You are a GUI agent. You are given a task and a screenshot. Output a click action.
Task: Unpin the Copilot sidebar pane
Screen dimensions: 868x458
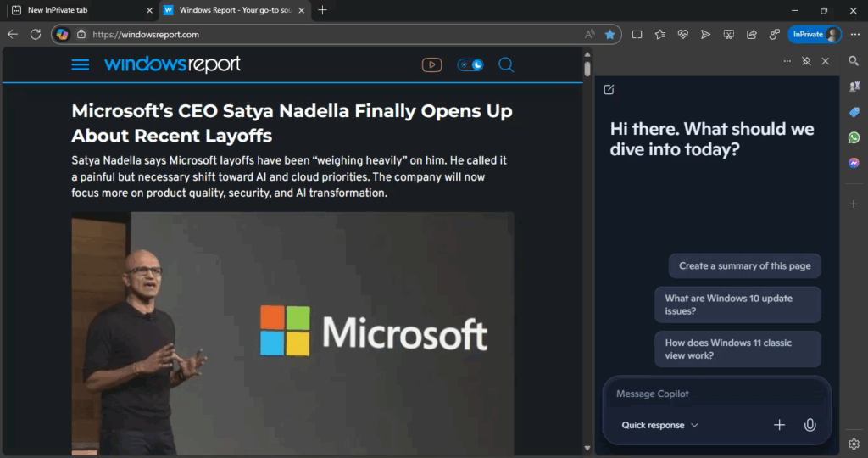point(807,61)
